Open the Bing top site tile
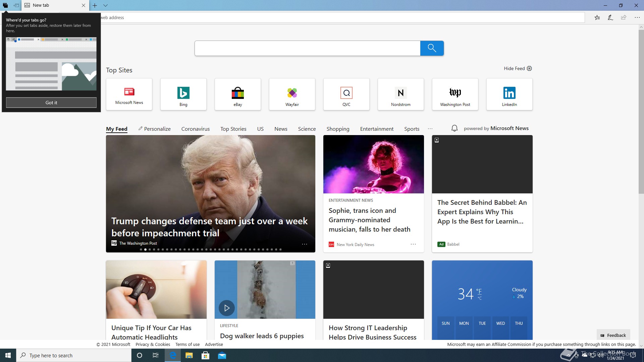Screen dimensions: 644x362 pyautogui.click(x=183, y=94)
